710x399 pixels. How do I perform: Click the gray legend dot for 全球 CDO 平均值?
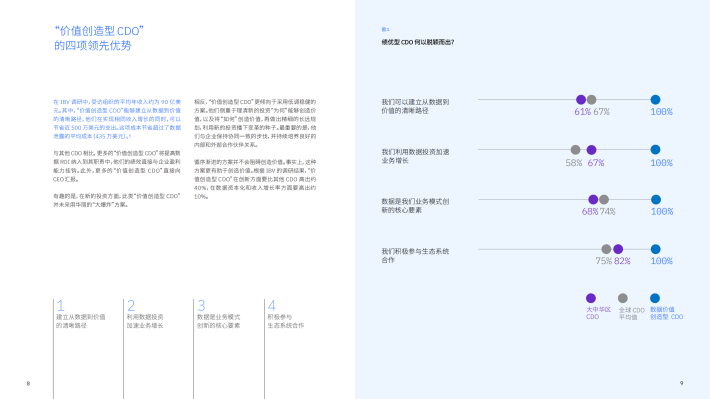[623, 298]
